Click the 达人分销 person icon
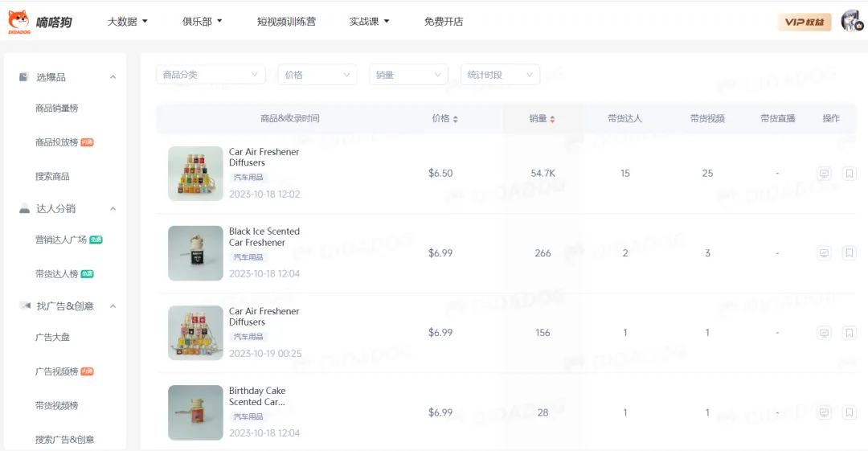The image size is (868, 451). coord(24,208)
